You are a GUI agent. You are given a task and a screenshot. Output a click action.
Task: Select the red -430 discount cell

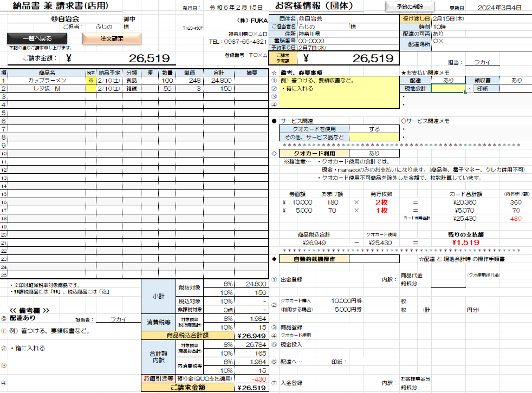point(252,378)
